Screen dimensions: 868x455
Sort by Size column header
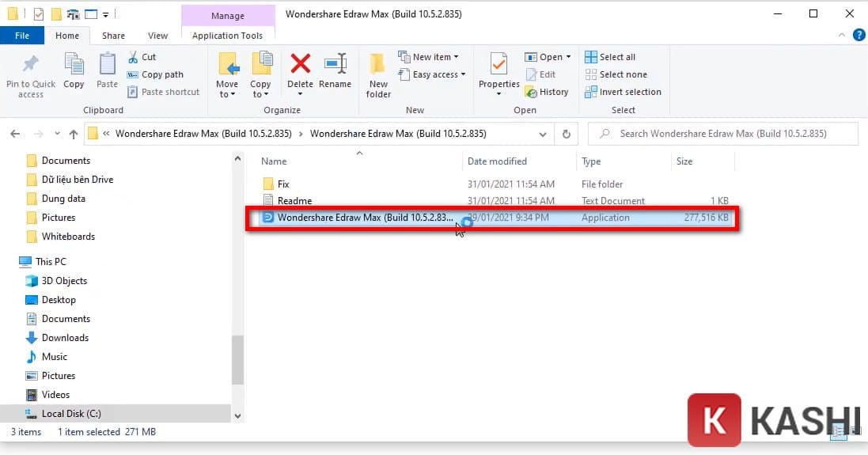click(x=684, y=161)
